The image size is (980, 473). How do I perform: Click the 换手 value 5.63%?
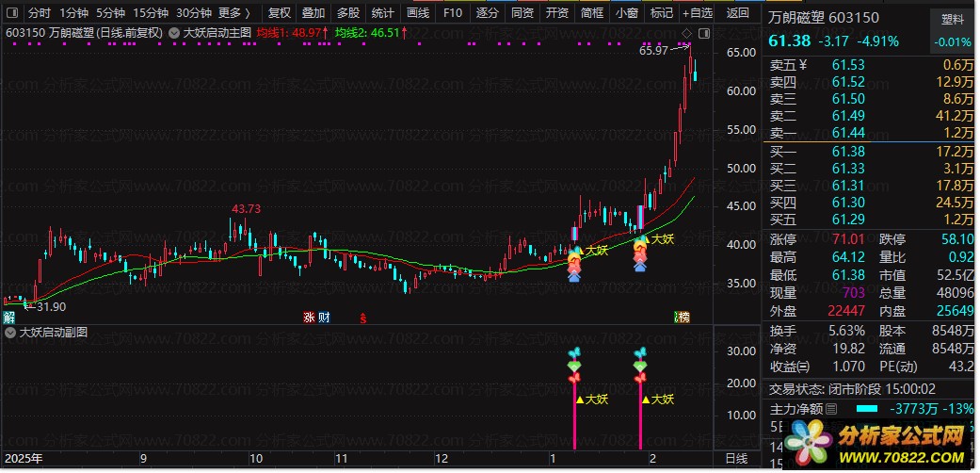tap(849, 331)
